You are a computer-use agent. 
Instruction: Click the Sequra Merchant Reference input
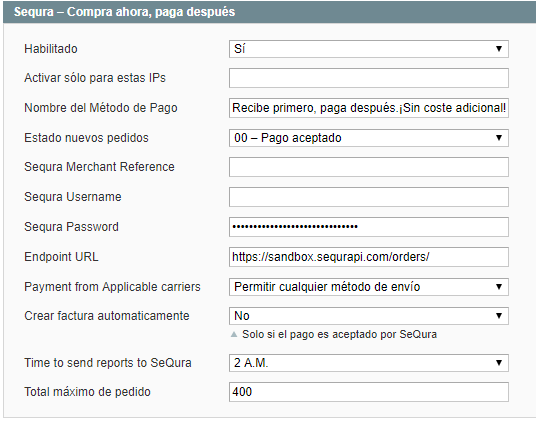[x=369, y=167]
